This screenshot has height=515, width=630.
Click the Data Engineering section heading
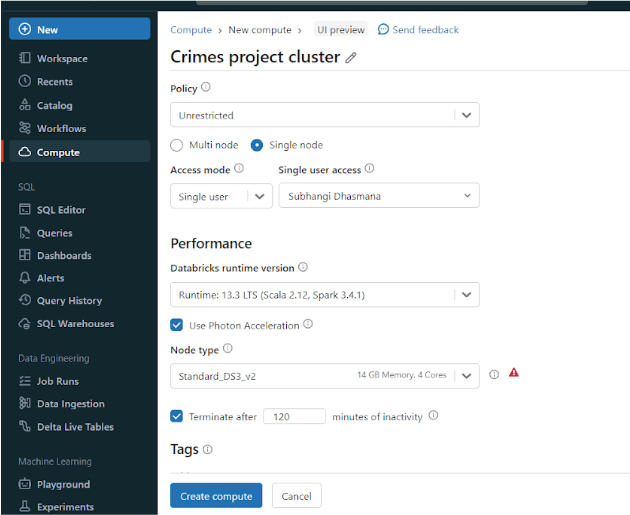[x=54, y=358]
